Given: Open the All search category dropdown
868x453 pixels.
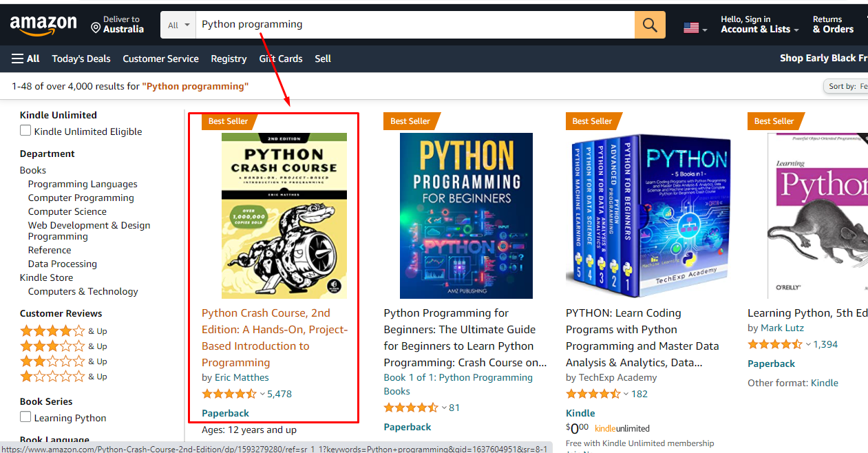Looking at the screenshot, I should [x=178, y=25].
